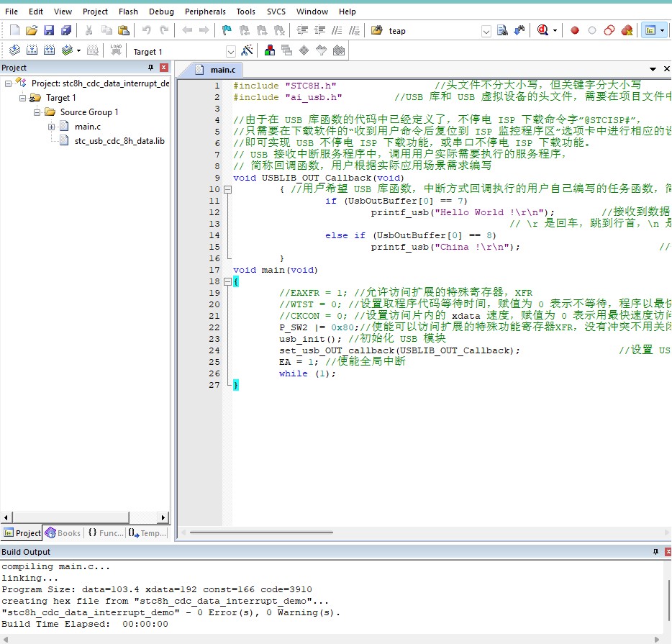Image resolution: width=672 pixels, height=644 pixels.
Task: Insert or remove a bookmark (blue flag)
Action: [227, 30]
